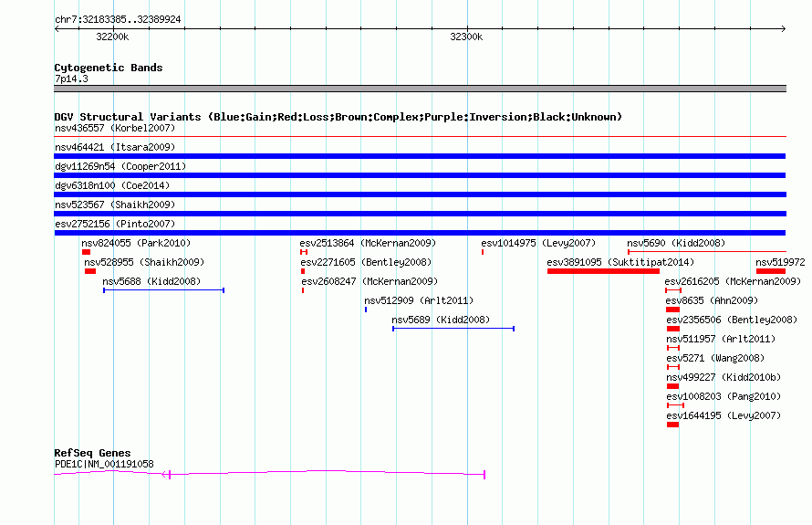Image resolution: width=812 pixels, height=525 pixels.
Task: Click the esv2608247 (McKernan2009) label
Action: (370, 281)
